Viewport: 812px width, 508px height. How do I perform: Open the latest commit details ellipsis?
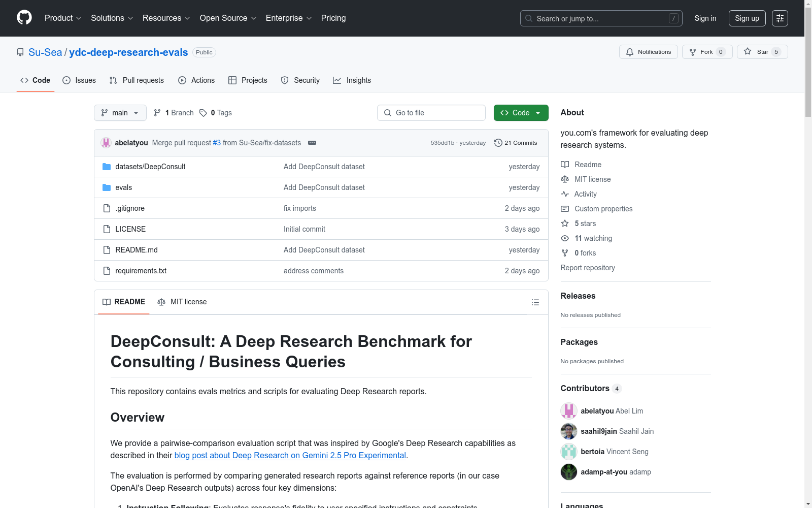coord(312,143)
